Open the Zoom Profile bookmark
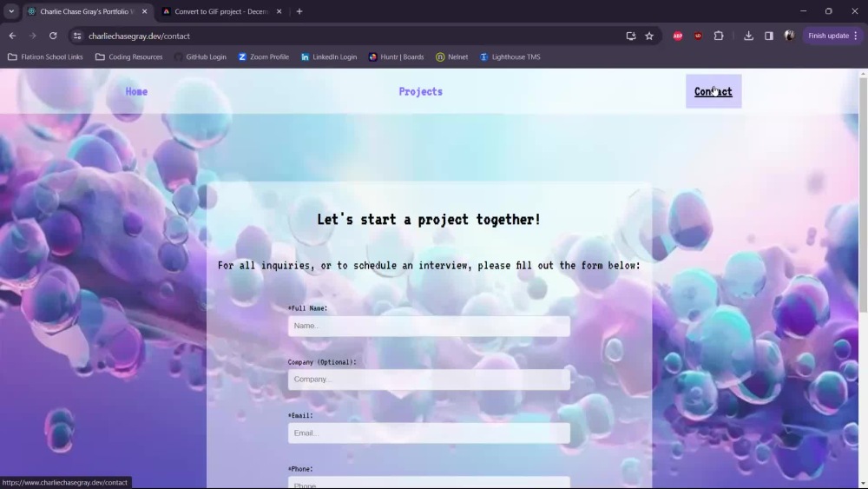 click(264, 57)
